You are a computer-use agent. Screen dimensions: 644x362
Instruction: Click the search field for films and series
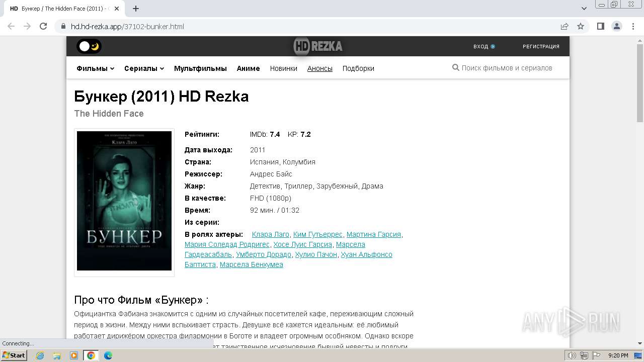[x=507, y=68]
